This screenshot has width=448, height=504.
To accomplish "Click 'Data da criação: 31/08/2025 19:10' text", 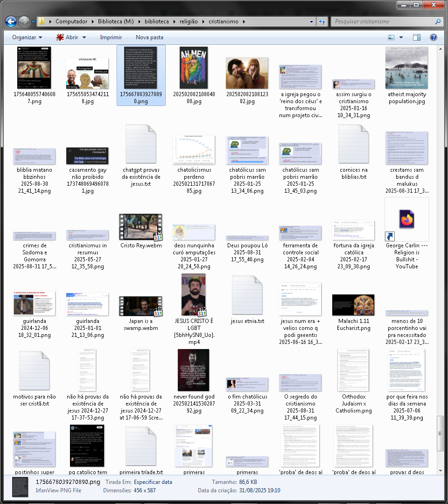I will [x=239, y=490].
